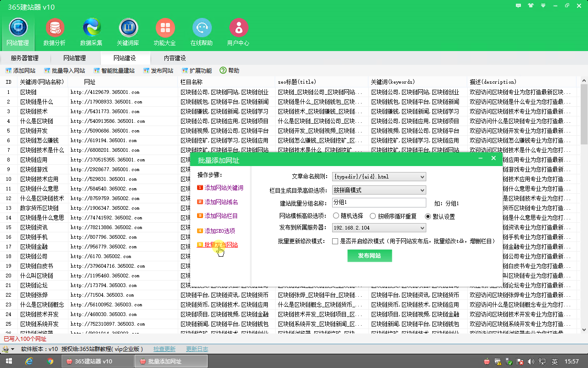Click the skin (shirt) icon in title bar
588x368 pixels.
pyautogui.click(x=531, y=6)
